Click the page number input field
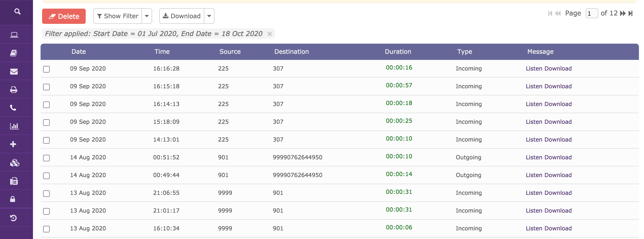Screen dimensions: 644x239 [x=591, y=13]
